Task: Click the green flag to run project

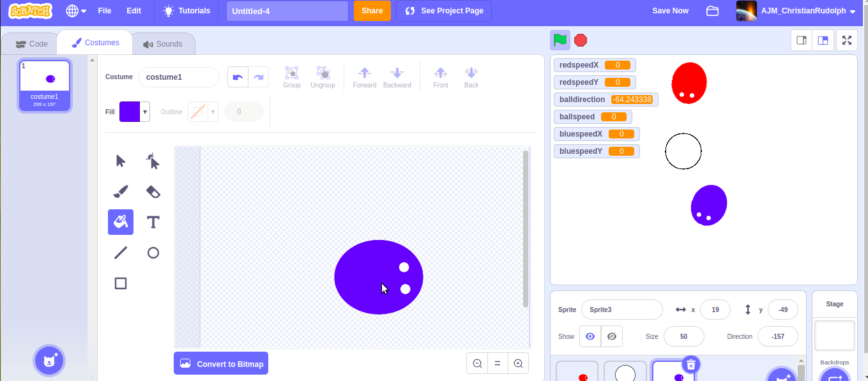Action: pyautogui.click(x=560, y=40)
